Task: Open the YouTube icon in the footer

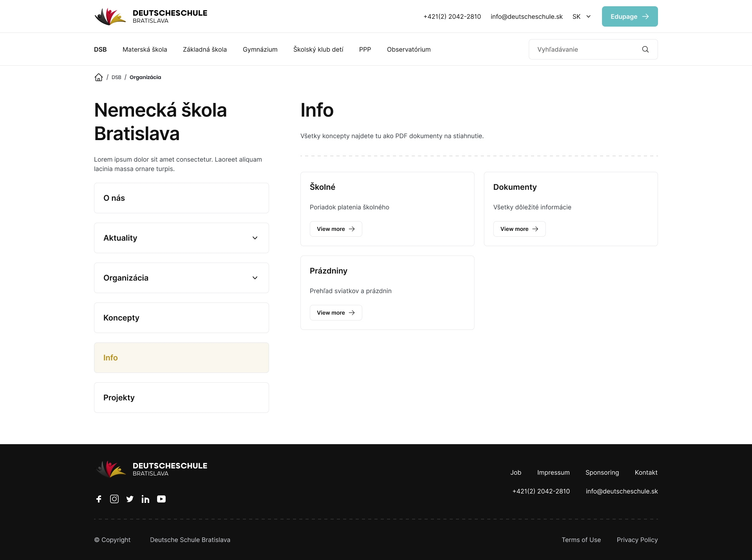Action: coord(161,499)
